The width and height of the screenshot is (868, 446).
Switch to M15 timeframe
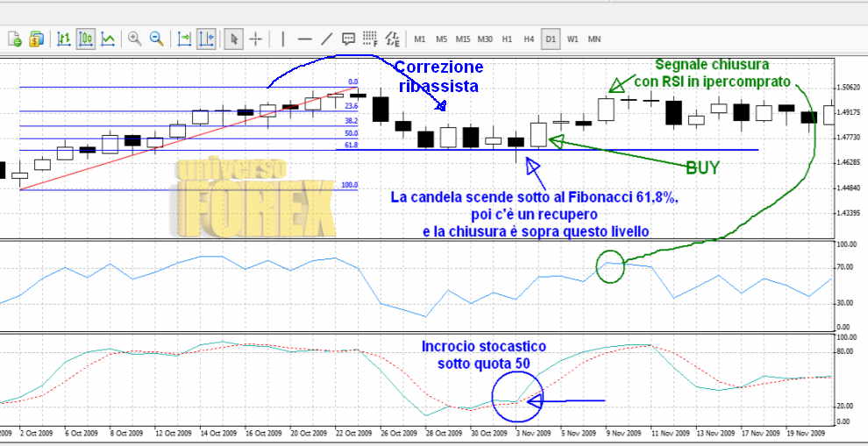click(463, 39)
